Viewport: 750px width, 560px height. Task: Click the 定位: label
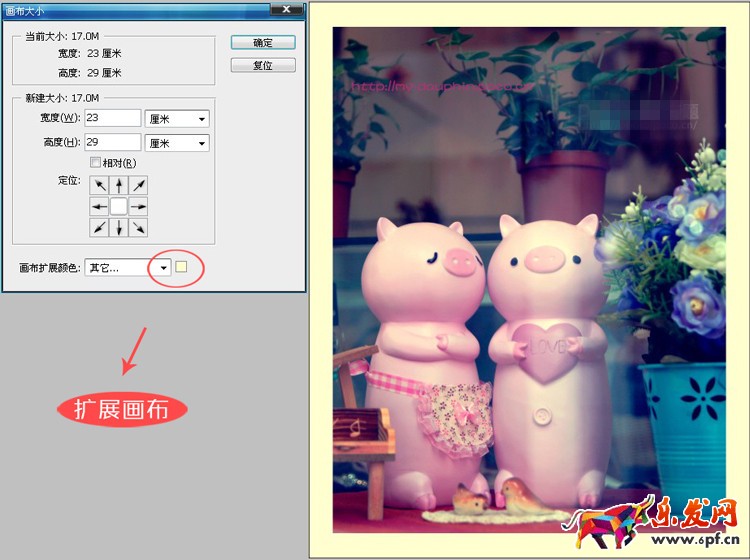click(x=69, y=180)
